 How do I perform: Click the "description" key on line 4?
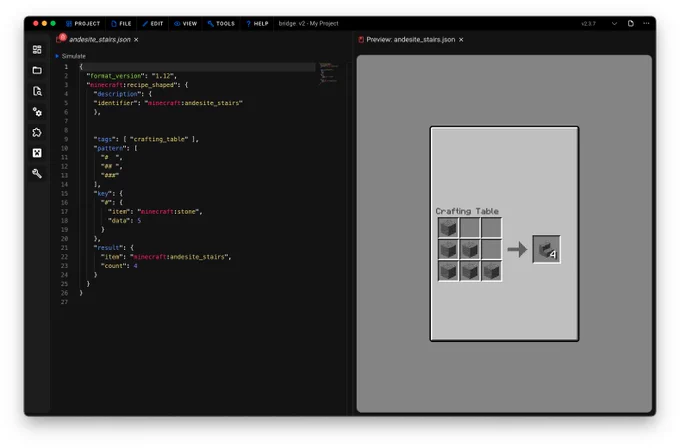coord(118,94)
